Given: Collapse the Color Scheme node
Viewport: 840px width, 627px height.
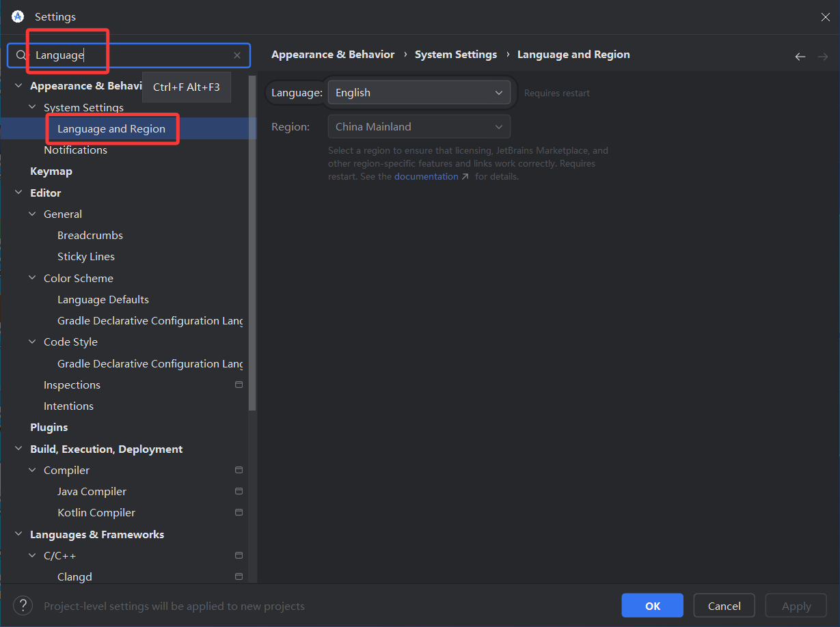Looking at the screenshot, I should 32,279.
